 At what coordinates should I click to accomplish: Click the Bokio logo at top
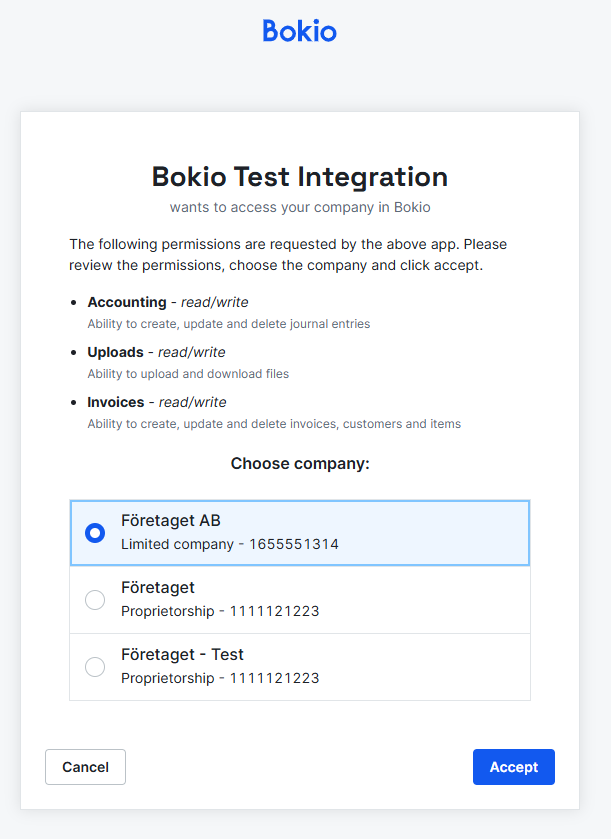pyautogui.click(x=300, y=31)
